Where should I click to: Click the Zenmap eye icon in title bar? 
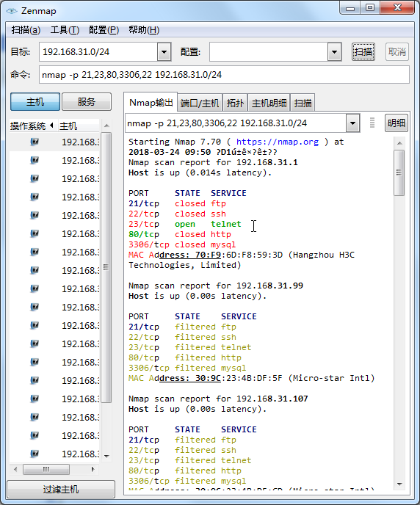(x=12, y=11)
